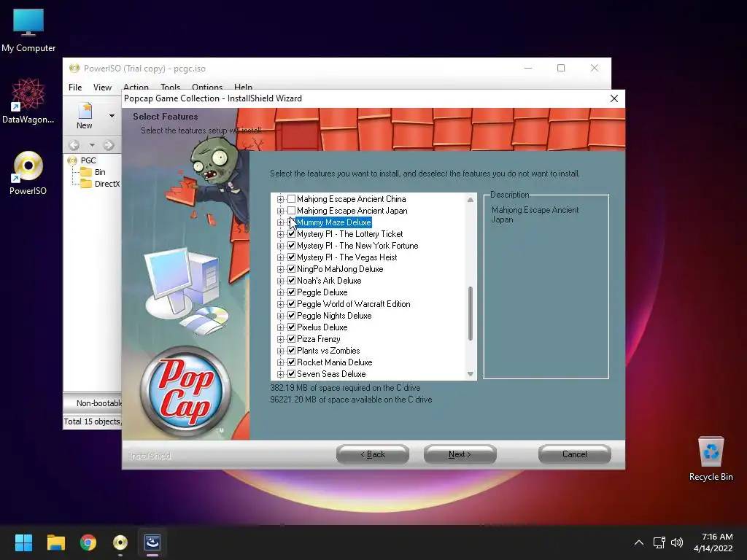Viewport: 747px width, 560px height.
Task: Launch PowerISO from desktop shortcut
Action: tap(28, 172)
